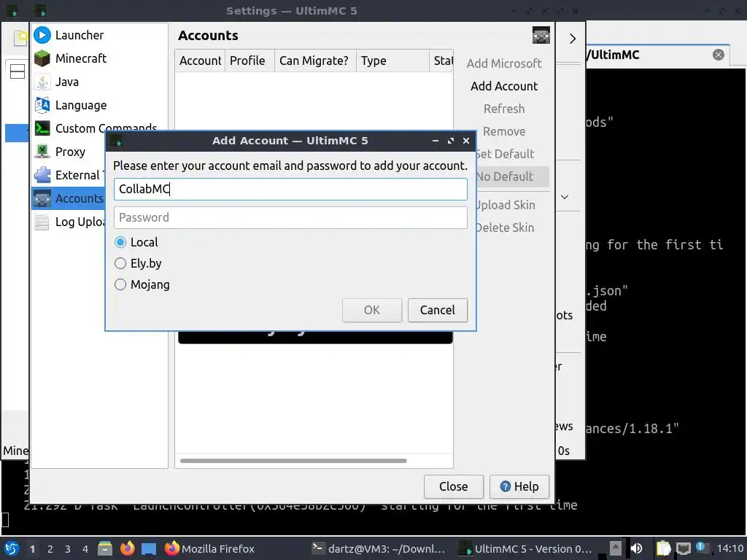Open the clipboard manager tray icon
The height and width of the screenshot is (560, 747).
[663, 548]
